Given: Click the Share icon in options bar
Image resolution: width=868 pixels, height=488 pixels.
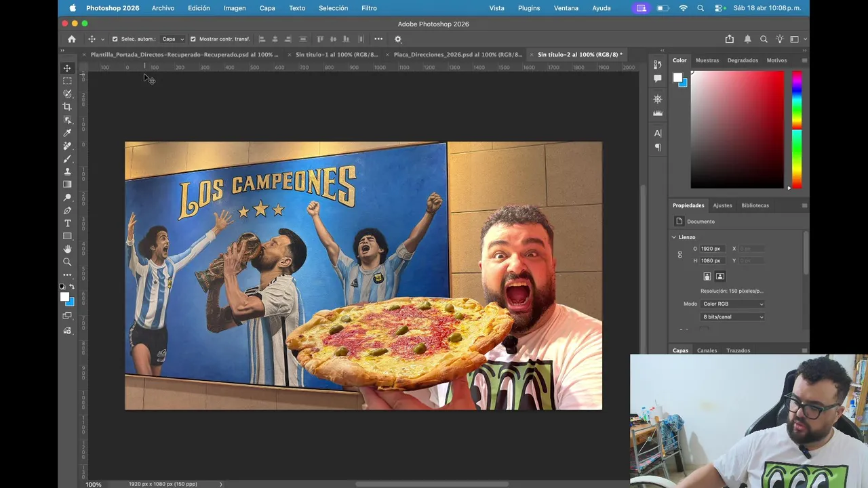Looking at the screenshot, I should coord(730,39).
